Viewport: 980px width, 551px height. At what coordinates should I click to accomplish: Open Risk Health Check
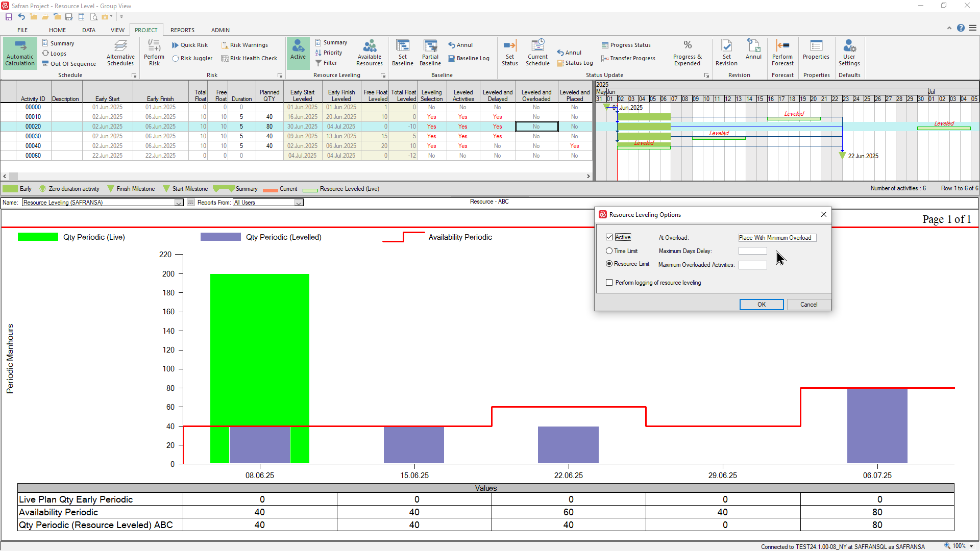tap(249, 58)
